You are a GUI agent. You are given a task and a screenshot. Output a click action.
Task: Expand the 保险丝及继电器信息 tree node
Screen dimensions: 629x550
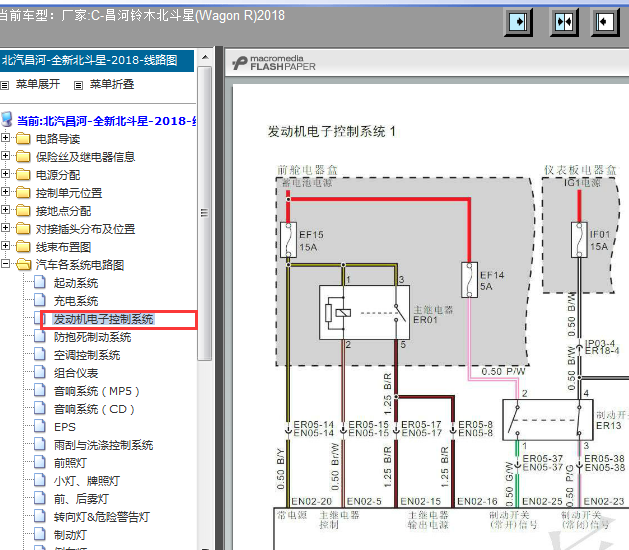click(5, 156)
